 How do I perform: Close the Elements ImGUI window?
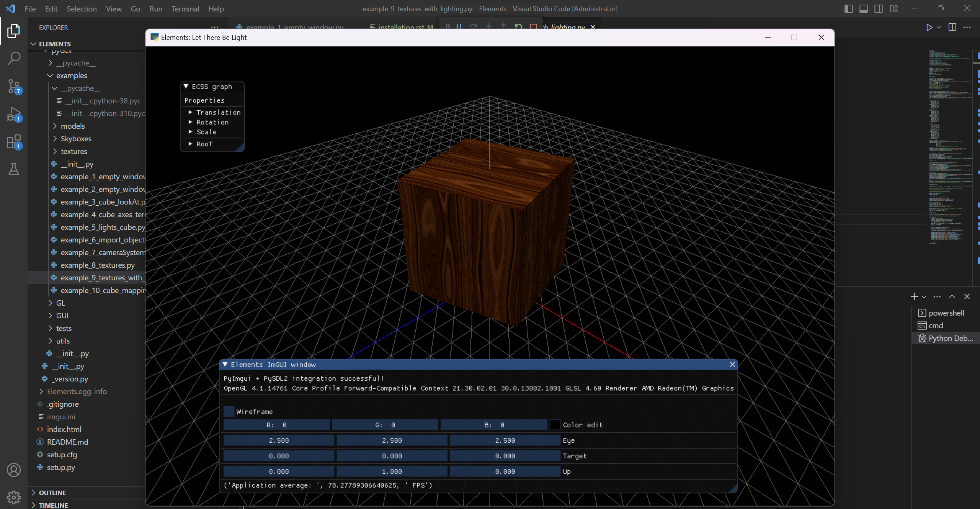pos(732,364)
